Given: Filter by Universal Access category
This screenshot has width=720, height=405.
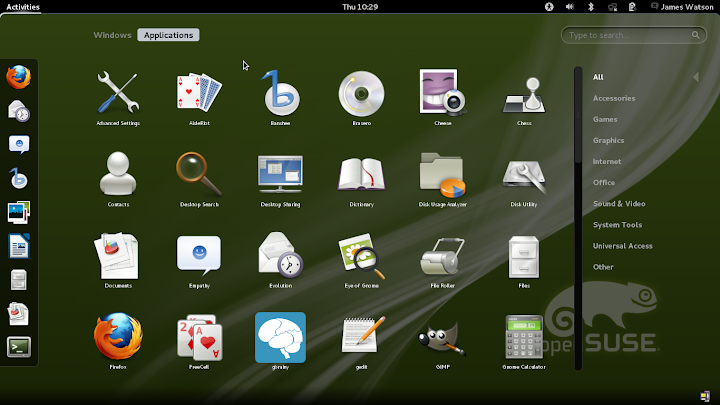Looking at the screenshot, I should click(x=623, y=246).
